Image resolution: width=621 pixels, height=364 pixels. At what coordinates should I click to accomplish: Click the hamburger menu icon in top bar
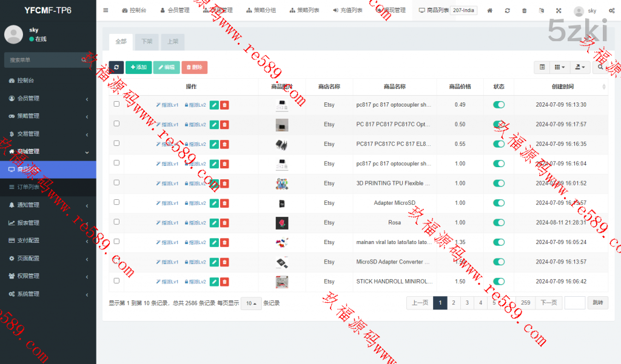click(106, 10)
